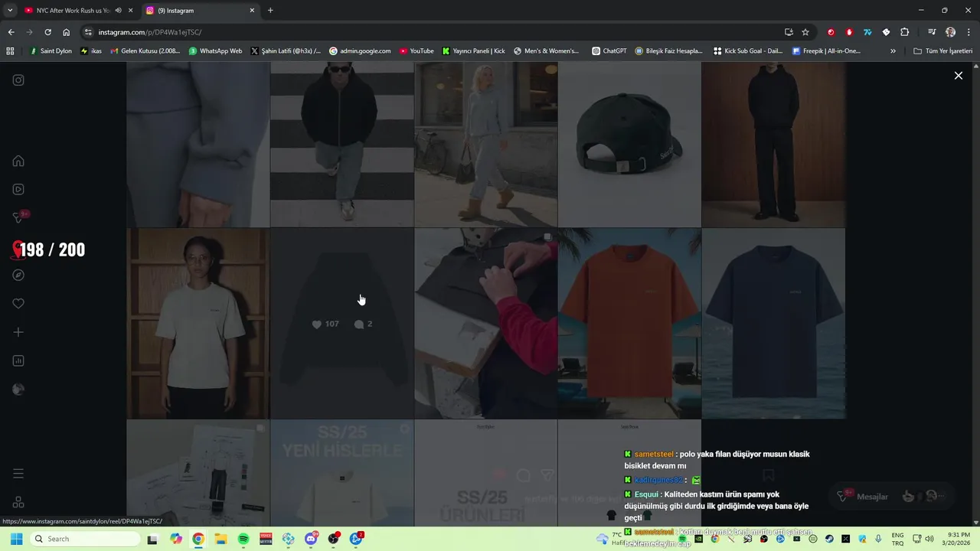Open the Dashboard chart icon in the sidebar
The width and height of the screenshot is (980, 551).
click(18, 360)
